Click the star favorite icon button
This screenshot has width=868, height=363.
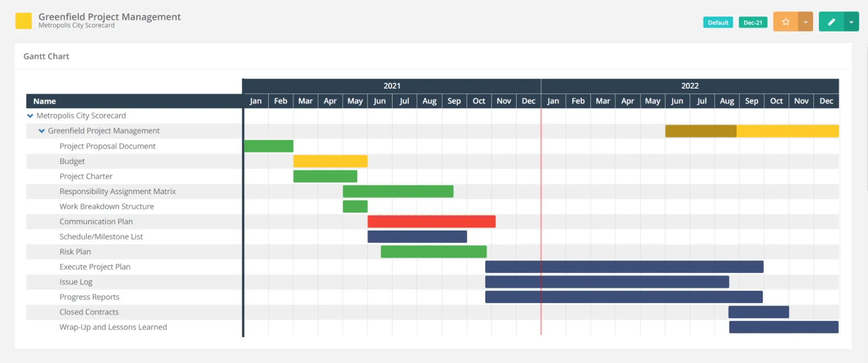785,22
